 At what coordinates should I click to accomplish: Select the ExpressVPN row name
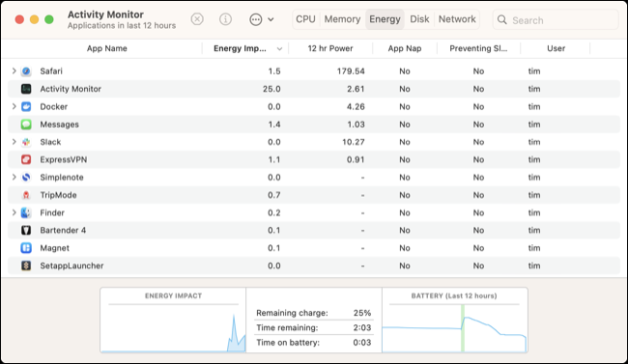(x=63, y=159)
